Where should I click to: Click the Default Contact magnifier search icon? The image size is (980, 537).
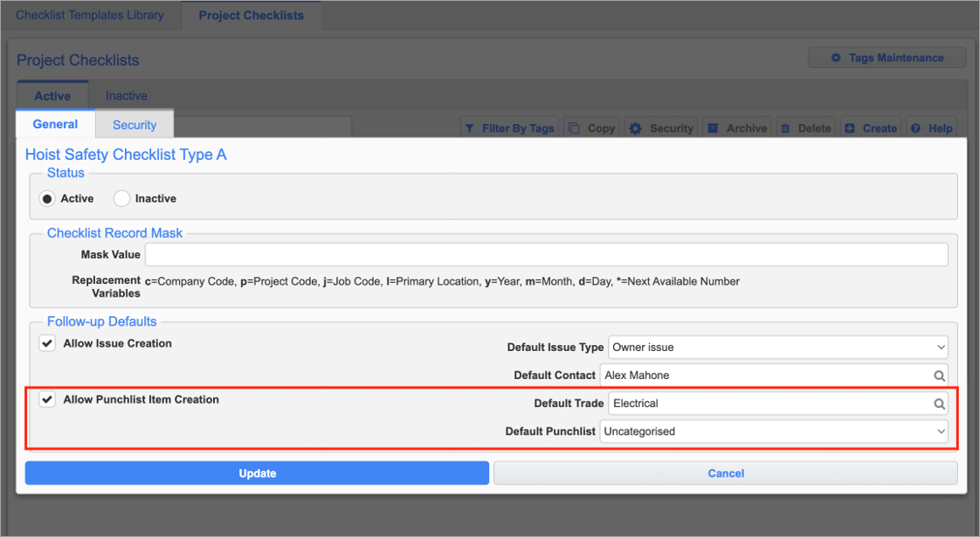click(x=939, y=375)
